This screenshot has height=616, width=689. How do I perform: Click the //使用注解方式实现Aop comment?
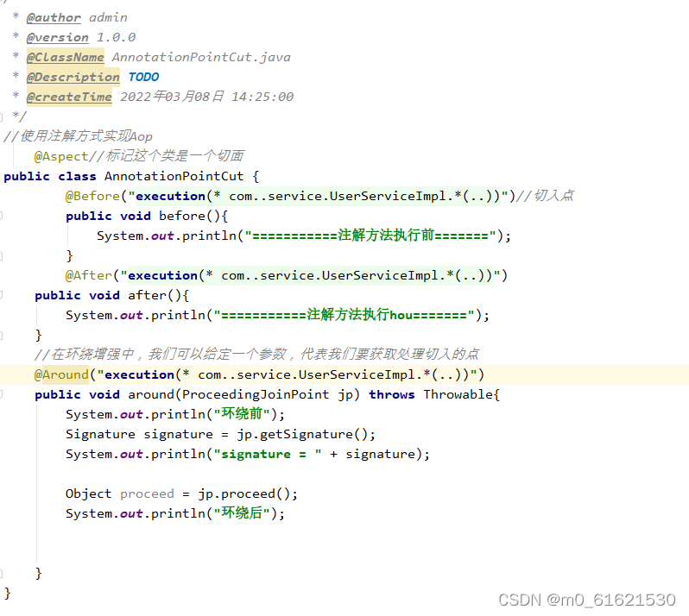[x=79, y=136]
